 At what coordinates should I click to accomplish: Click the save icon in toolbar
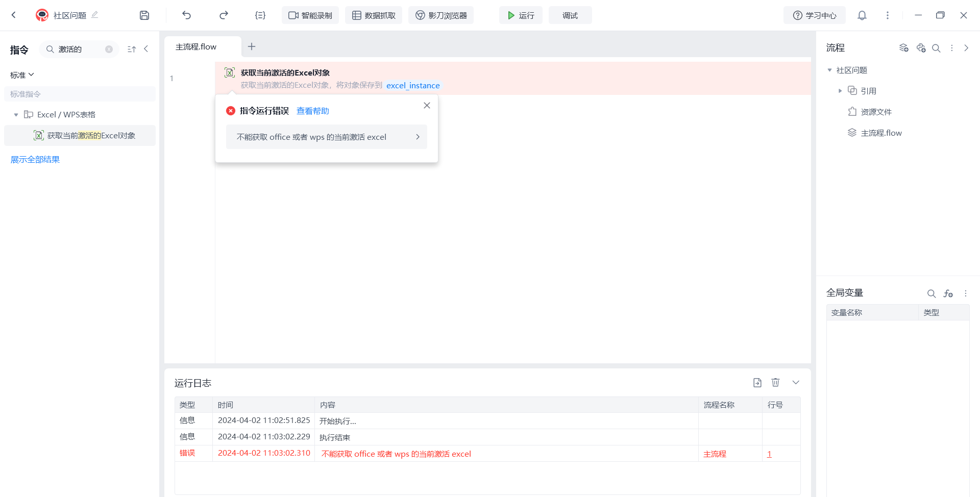(x=144, y=15)
